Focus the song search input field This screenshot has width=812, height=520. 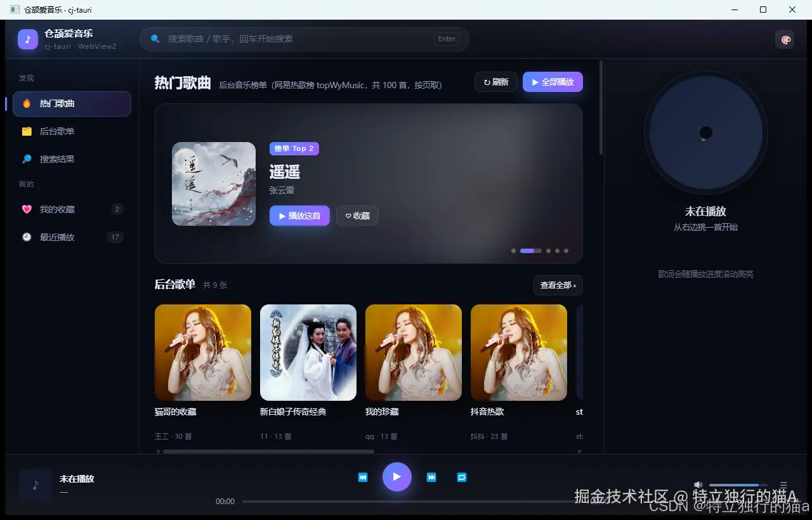[x=304, y=39]
